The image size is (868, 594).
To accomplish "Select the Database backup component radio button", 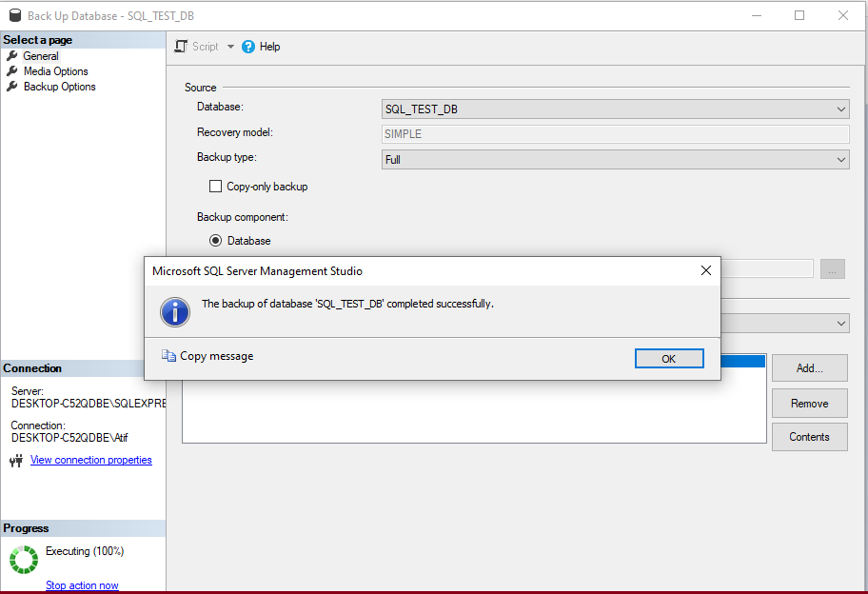I will (x=217, y=240).
